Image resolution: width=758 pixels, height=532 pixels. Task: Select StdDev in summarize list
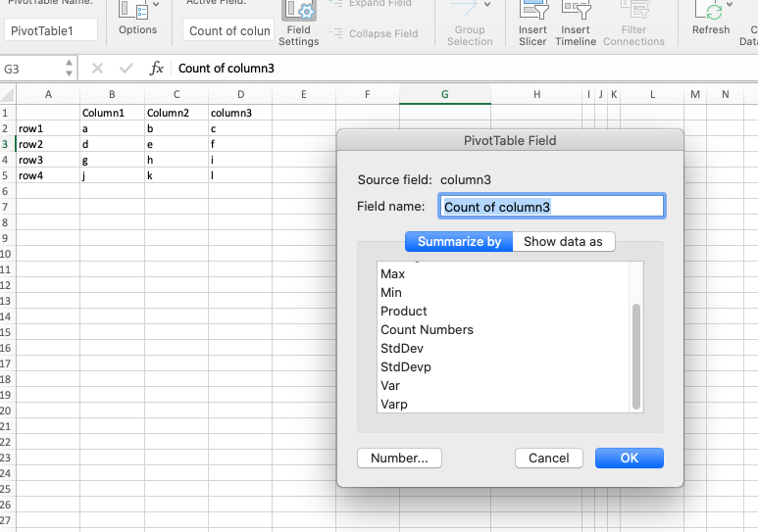(503, 349)
